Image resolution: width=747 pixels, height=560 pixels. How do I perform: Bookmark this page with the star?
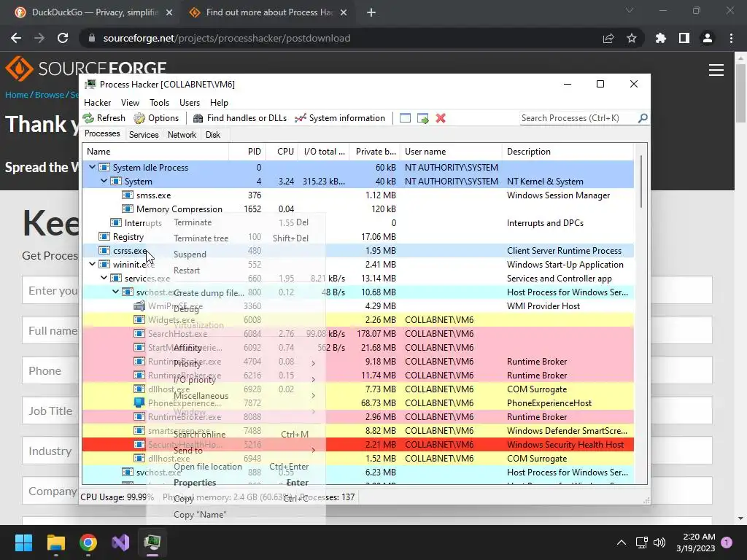(x=632, y=38)
